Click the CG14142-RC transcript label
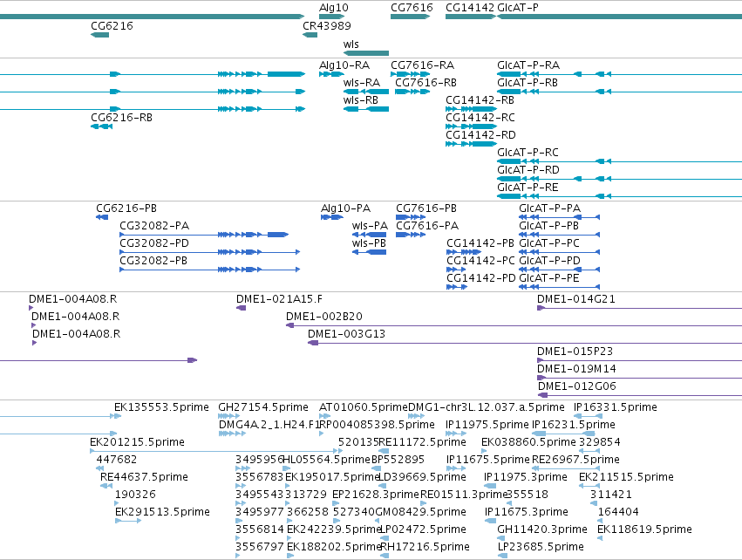The height and width of the screenshot is (560, 742). (480, 118)
